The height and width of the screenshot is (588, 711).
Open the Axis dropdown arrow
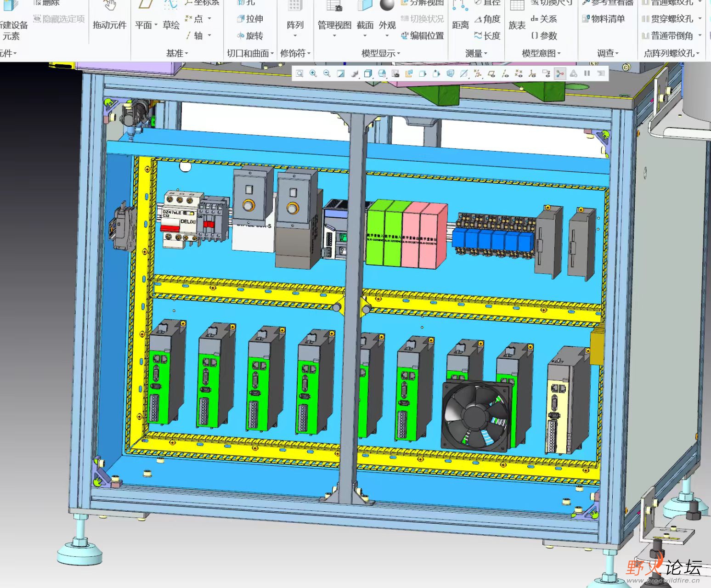point(209,35)
